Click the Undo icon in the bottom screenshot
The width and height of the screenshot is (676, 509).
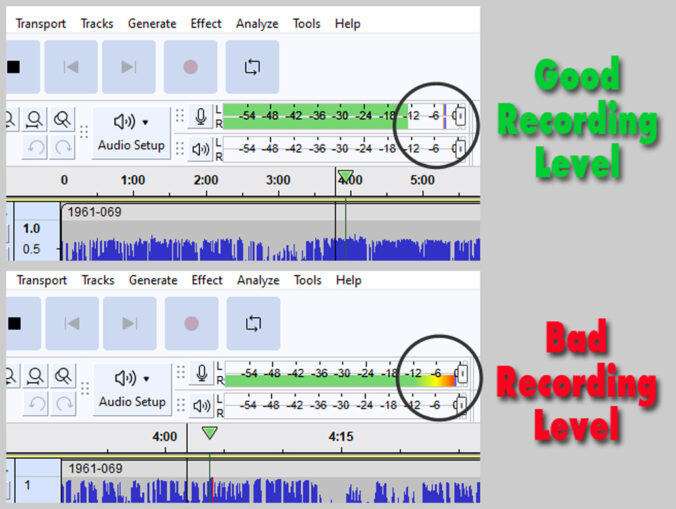point(36,403)
